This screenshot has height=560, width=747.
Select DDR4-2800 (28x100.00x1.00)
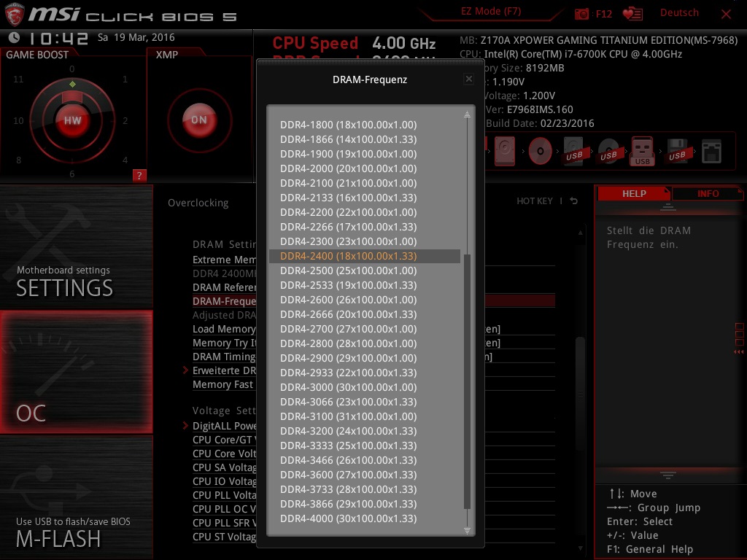(x=365, y=343)
